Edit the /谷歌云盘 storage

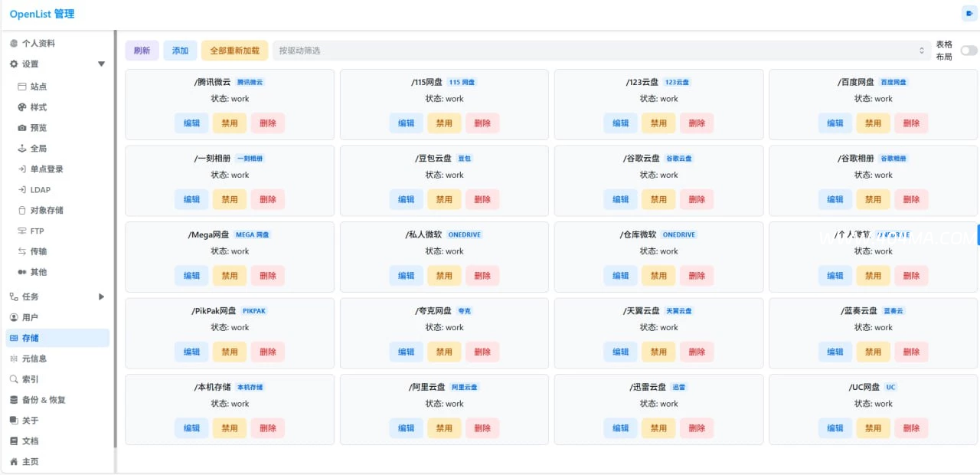point(620,199)
